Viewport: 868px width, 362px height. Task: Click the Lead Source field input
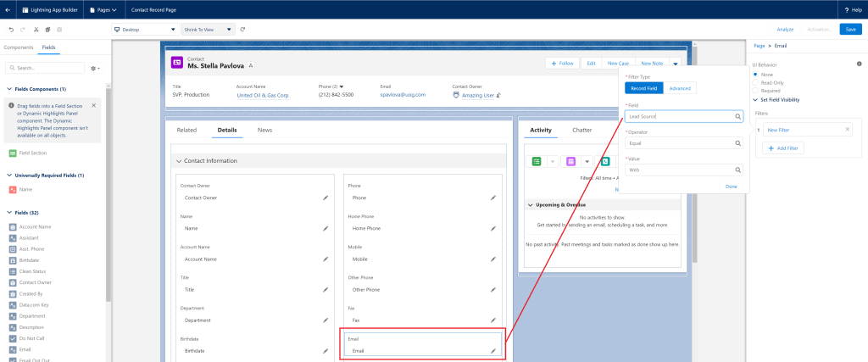coord(684,117)
